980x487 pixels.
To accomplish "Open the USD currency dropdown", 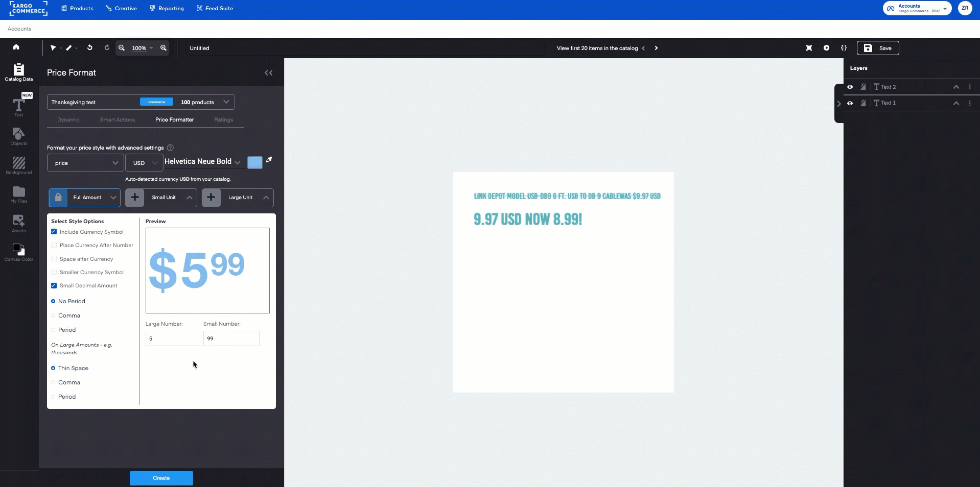I will [x=144, y=163].
